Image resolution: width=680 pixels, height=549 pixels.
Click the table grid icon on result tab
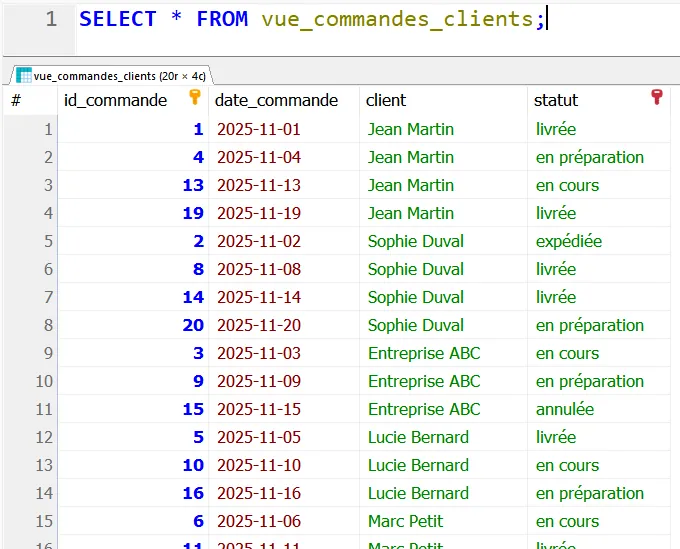[x=23, y=75]
